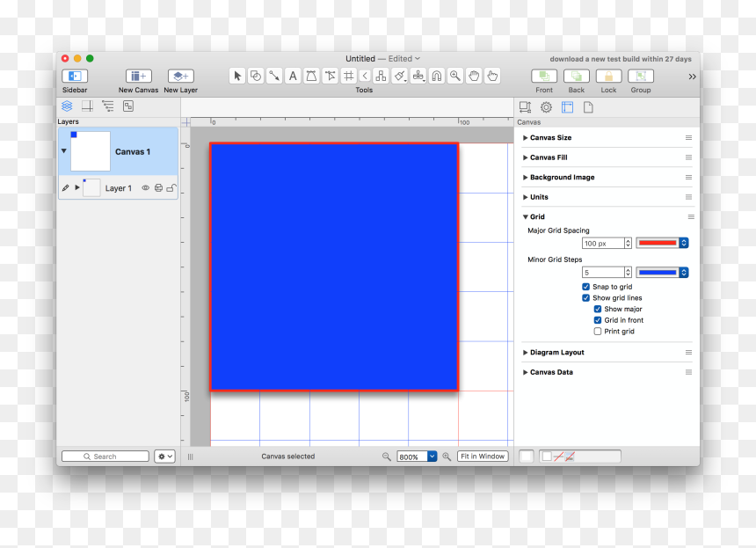Expand Background Image section
Image resolution: width=756 pixels, height=548 pixels.
pos(525,177)
